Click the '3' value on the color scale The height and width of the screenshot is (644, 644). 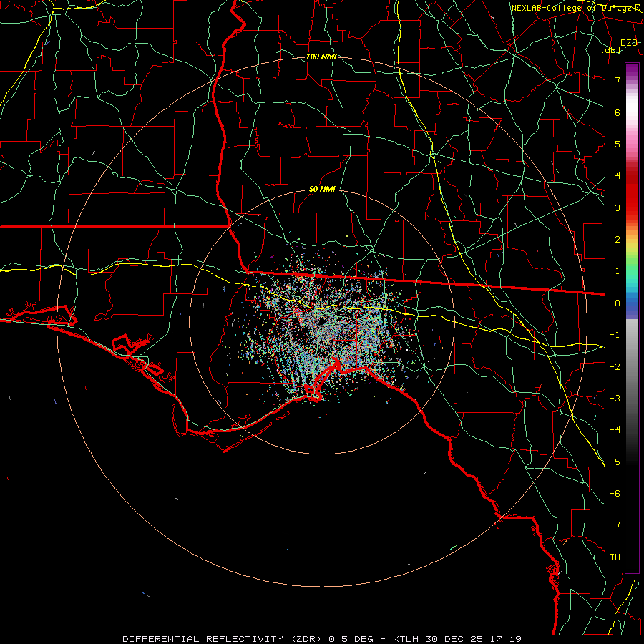pyautogui.click(x=618, y=208)
